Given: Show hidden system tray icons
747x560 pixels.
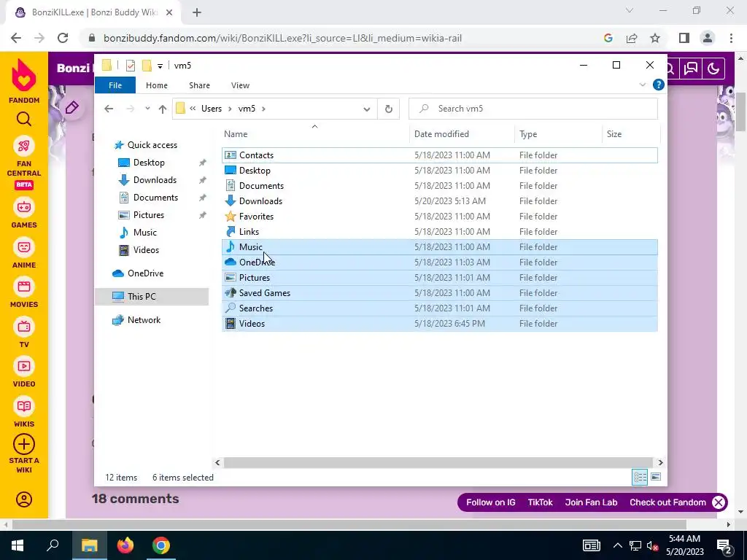Looking at the screenshot, I should click(617, 545).
